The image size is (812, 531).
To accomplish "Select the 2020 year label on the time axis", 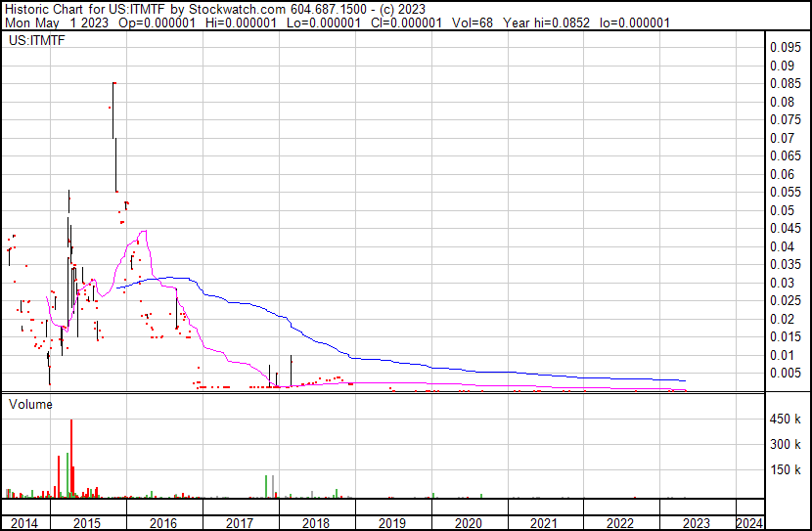I will click(469, 523).
